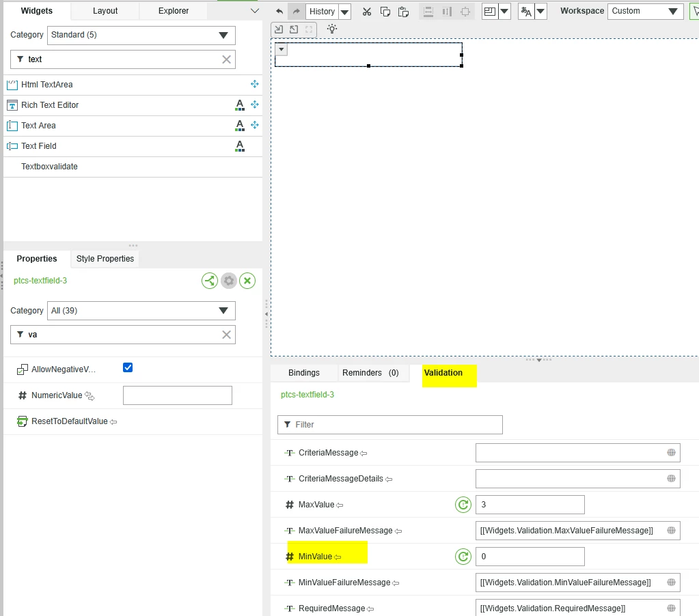
Task: Uncheck the AllowNegativeValue checkbox
Action: pyautogui.click(x=128, y=367)
